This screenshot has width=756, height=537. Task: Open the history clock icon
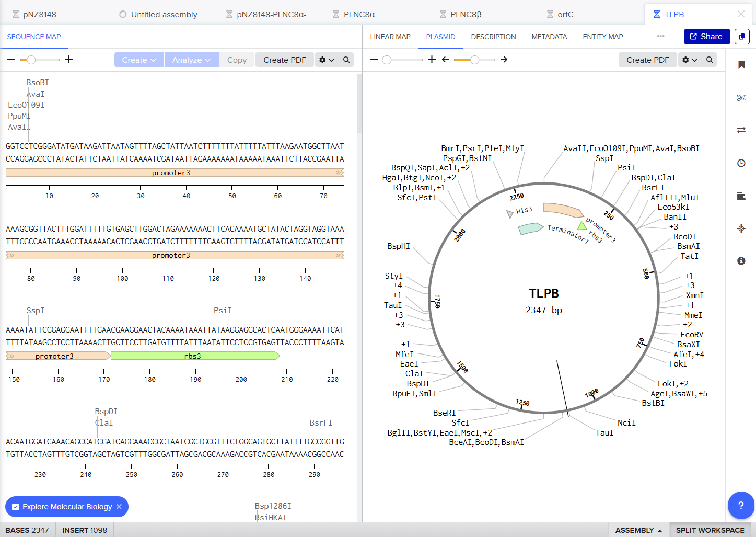point(741,163)
